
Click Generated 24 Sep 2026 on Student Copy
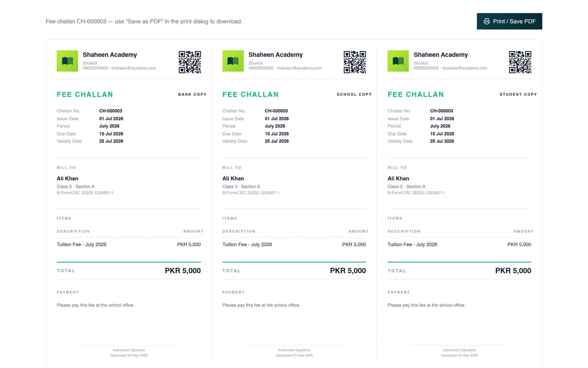pos(459,355)
